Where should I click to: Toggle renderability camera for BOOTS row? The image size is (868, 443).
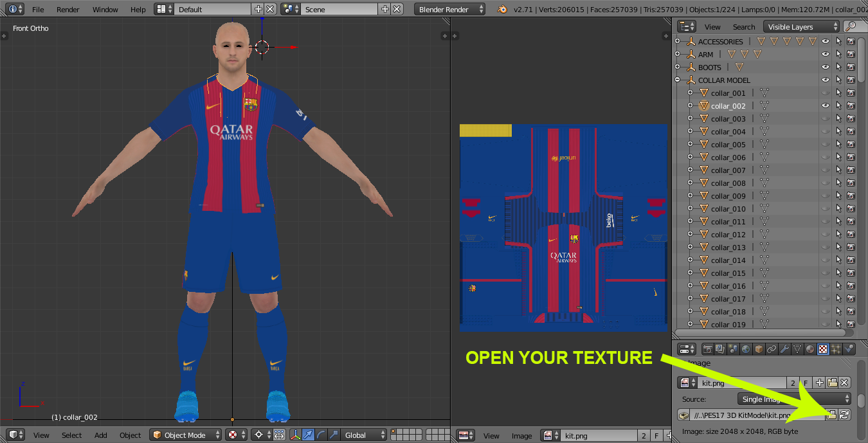[x=851, y=68]
